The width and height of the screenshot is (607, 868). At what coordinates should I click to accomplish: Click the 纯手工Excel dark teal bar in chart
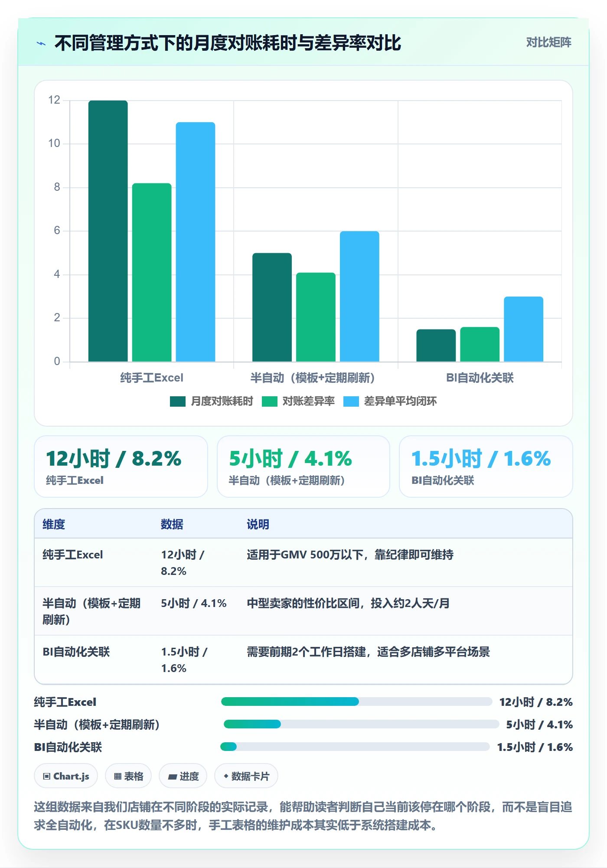pos(108,231)
